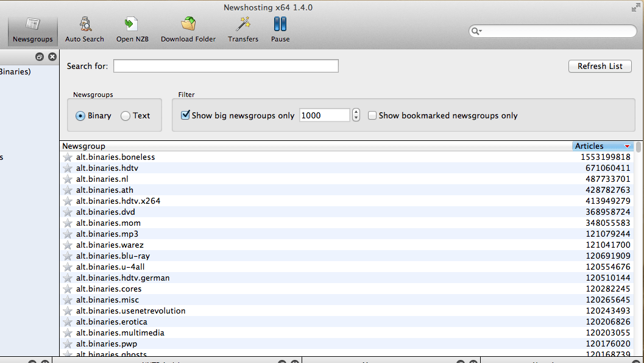
Task: Bookmark alt.binaries.blu-ray using its star
Action: (68, 256)
